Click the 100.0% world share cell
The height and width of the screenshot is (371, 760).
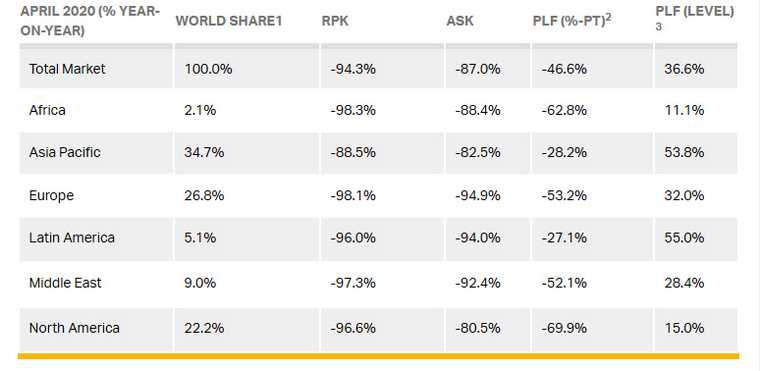point(208,69)
